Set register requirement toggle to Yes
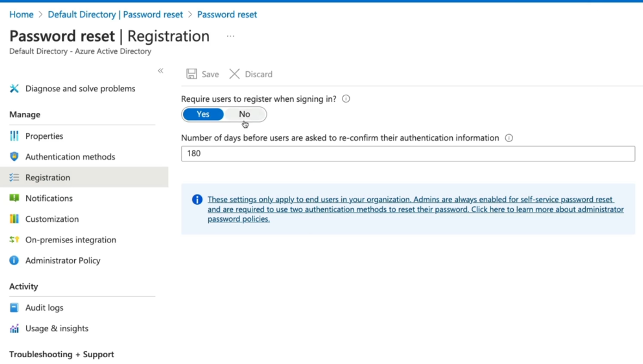 click(x=203, y=114)
